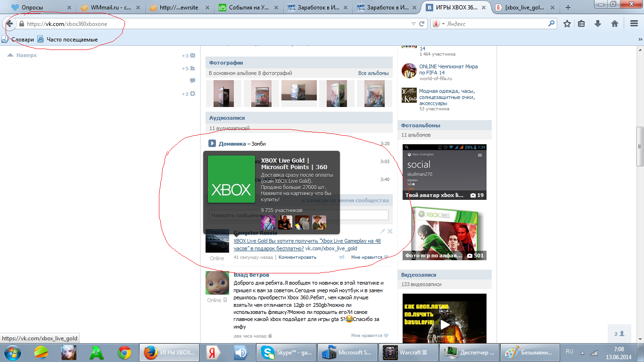Open Windows Start button
This screenshot has width=644, height=362.
(x=13, y=352)
